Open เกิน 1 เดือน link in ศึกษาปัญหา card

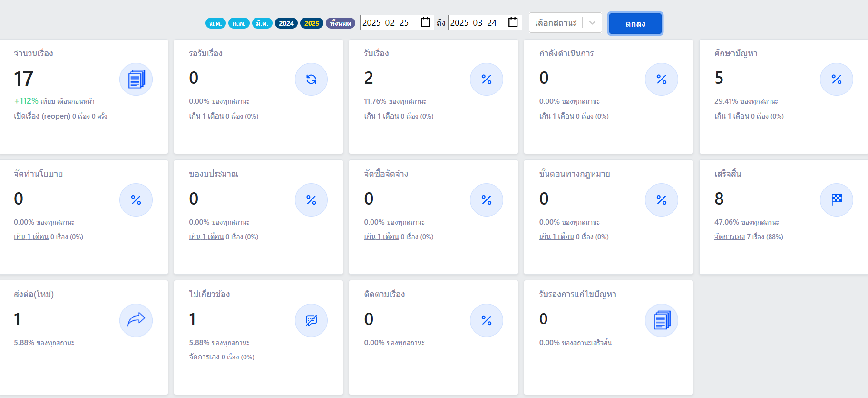(x=731, y=116)
